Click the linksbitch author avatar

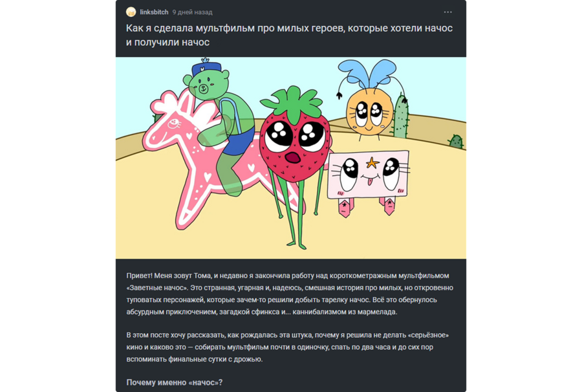(131, 12)
